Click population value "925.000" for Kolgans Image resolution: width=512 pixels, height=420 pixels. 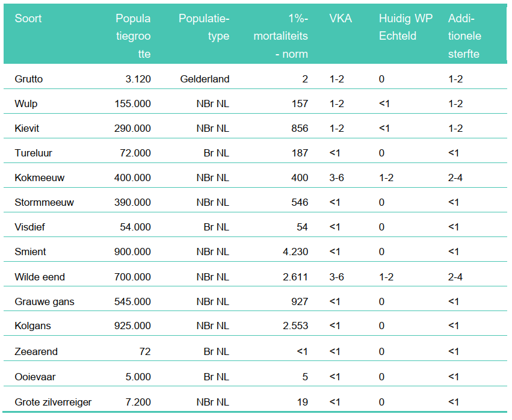point(132,326)
